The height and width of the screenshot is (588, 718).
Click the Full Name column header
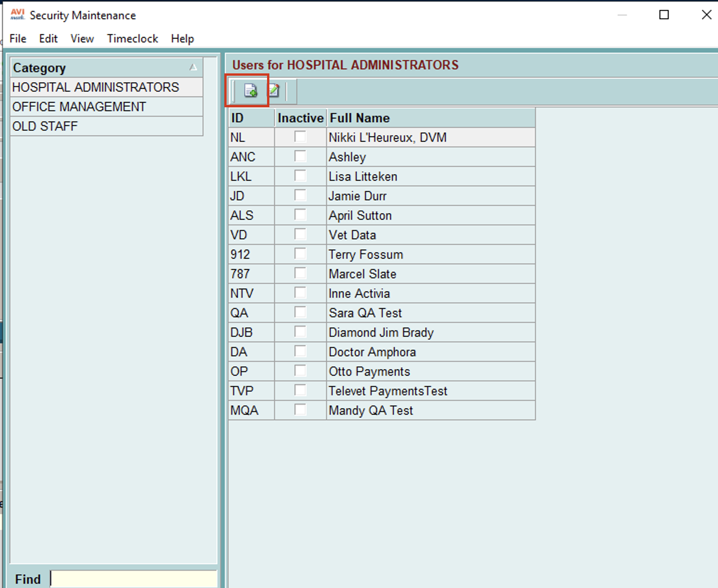click(359, 118)
